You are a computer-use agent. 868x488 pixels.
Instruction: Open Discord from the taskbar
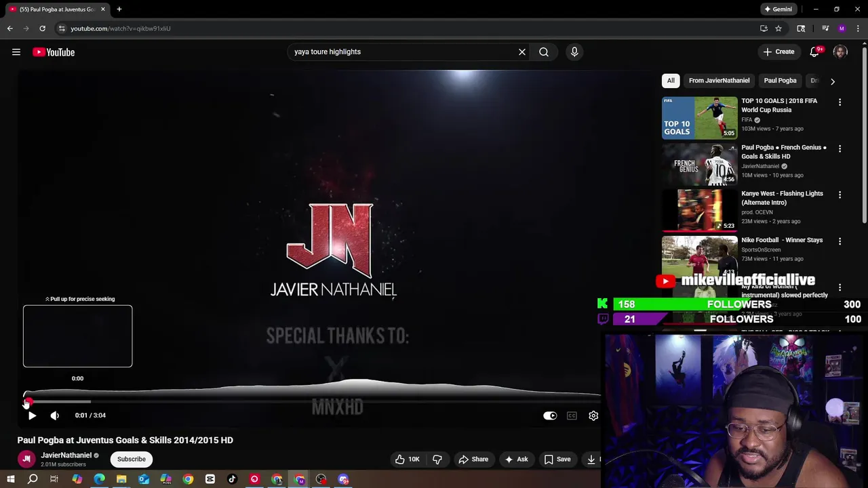pyautogui.click(x=343, y=479)
